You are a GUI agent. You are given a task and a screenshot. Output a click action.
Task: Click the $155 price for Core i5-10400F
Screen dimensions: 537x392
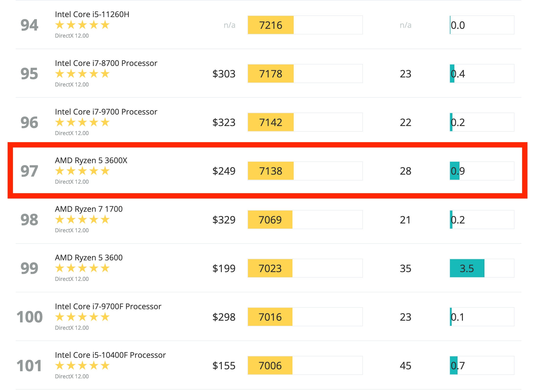[x=224, y=366]
